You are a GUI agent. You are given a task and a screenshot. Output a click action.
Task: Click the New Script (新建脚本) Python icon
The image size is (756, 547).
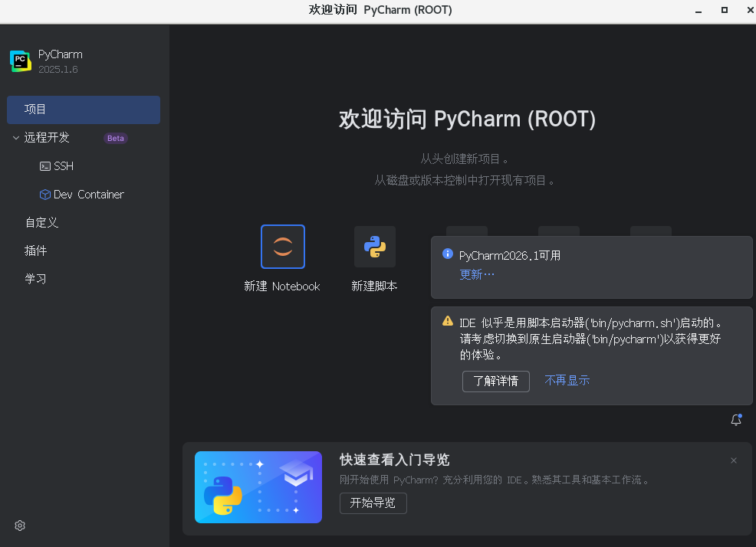[375, 246]
